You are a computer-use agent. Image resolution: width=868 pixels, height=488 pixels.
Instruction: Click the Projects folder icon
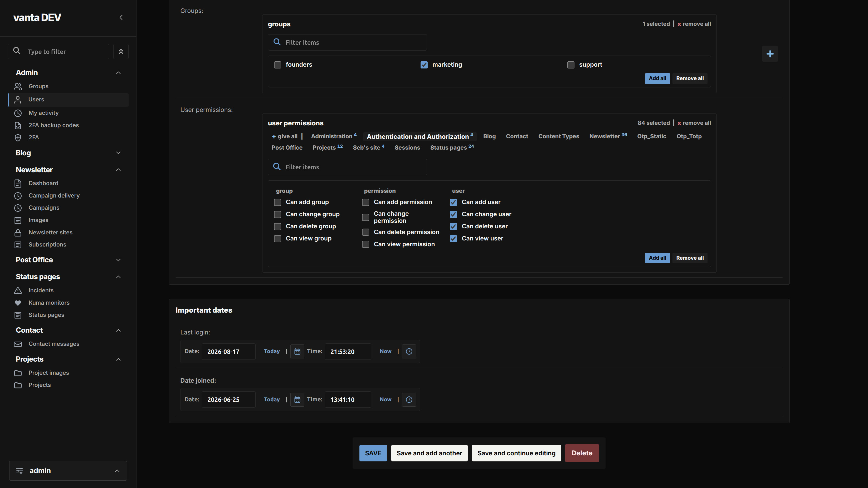click(18, 385)
